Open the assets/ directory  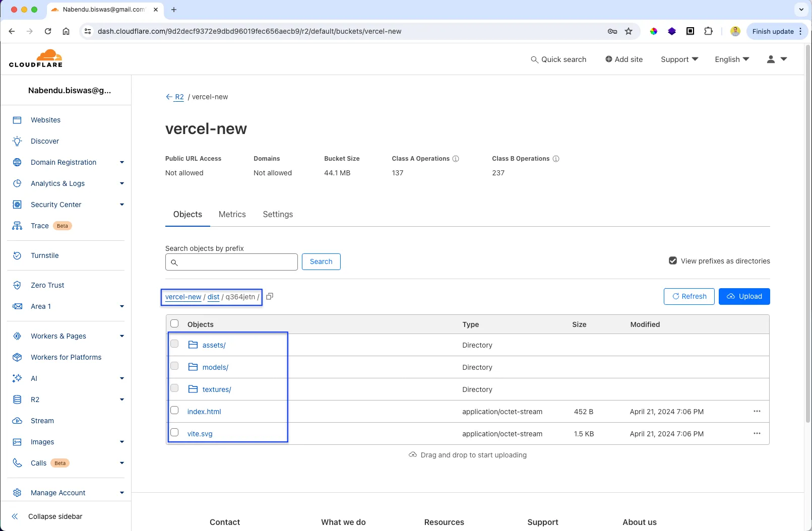(x=214, y=345)
